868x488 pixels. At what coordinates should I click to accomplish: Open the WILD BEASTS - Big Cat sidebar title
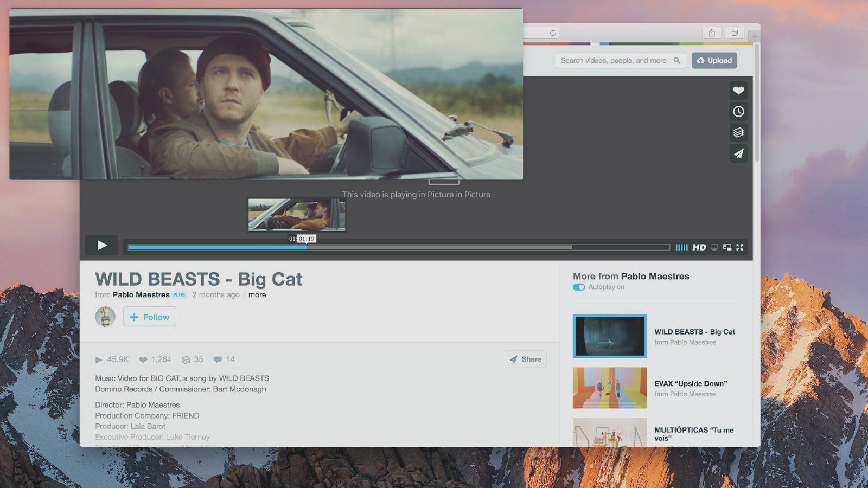pos(694,332)
